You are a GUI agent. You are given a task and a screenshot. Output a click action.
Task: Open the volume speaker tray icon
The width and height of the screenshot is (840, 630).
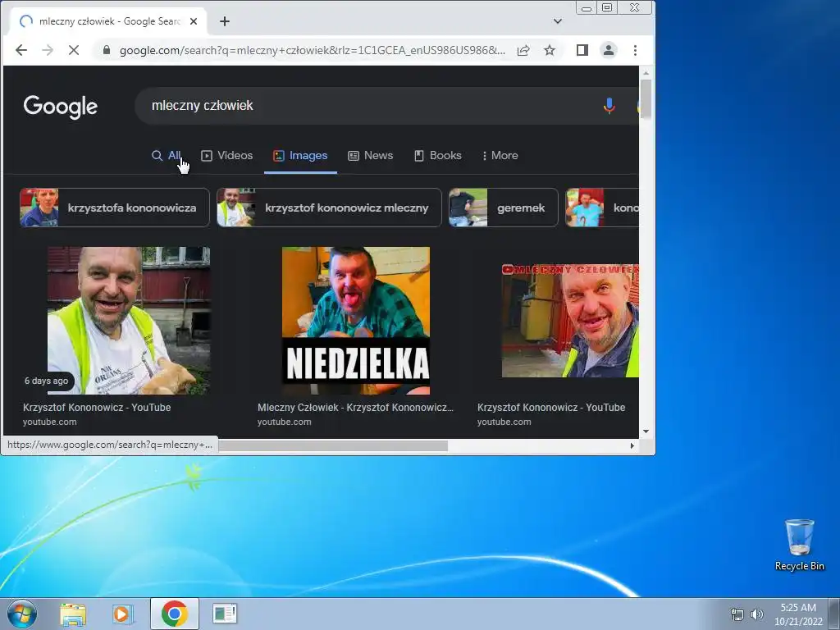pyautogui.click(x=756, y=614)
